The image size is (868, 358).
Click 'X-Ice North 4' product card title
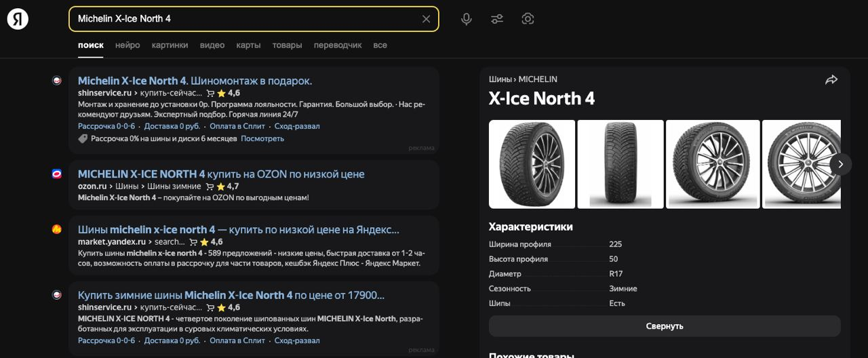(542, 99)
